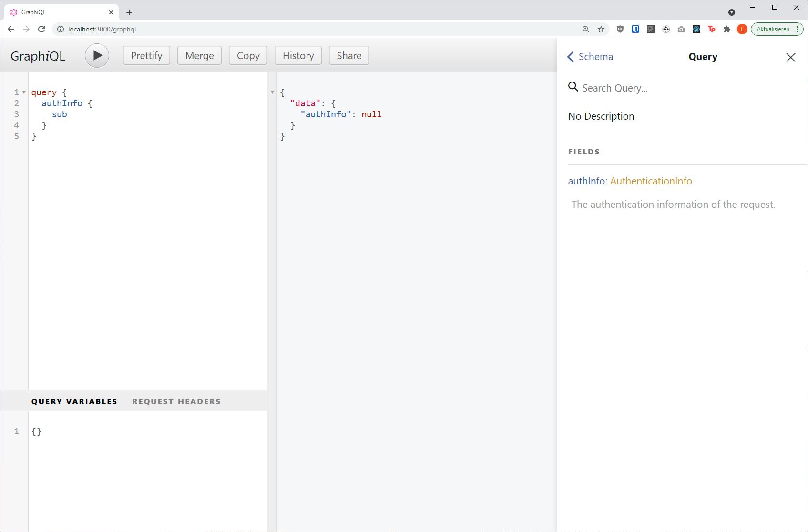808x532 pixels.
Task: Prettify the query
Action: tap(146, 55)
